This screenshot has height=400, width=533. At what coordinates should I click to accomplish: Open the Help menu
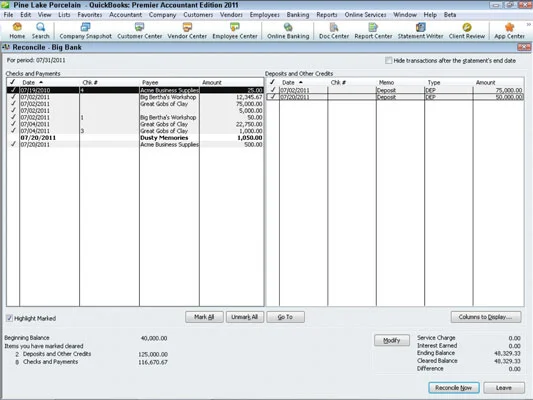pos(430,15)
